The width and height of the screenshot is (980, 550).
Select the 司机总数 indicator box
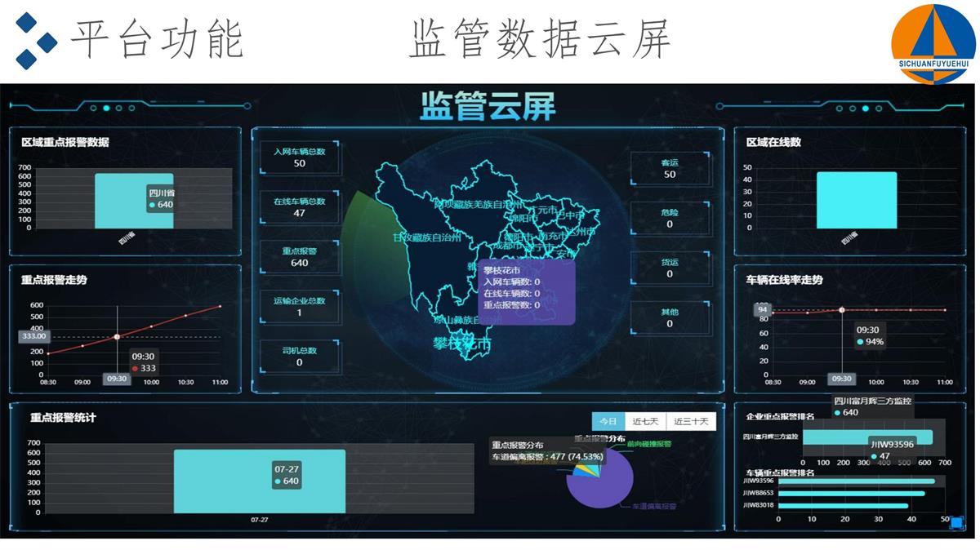(299, 357)
